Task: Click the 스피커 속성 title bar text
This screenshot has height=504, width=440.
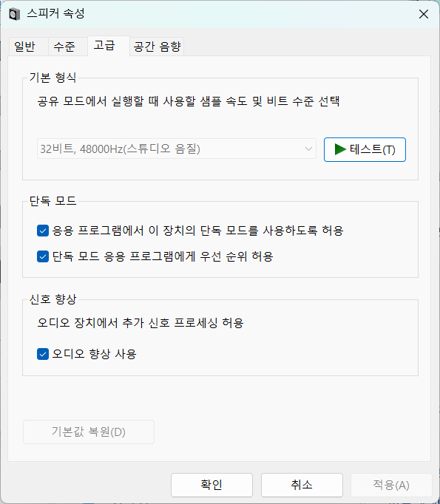Action: tap(55, 13)
